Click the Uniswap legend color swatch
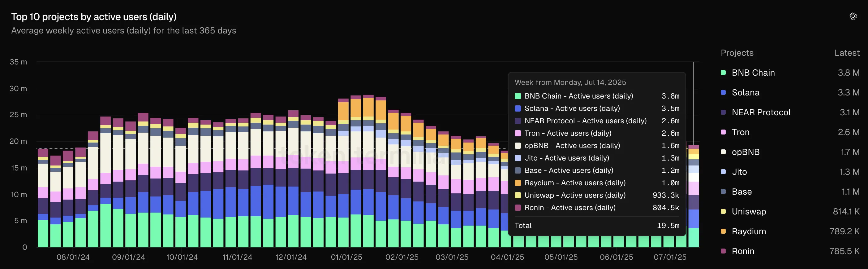 (723, 212)
